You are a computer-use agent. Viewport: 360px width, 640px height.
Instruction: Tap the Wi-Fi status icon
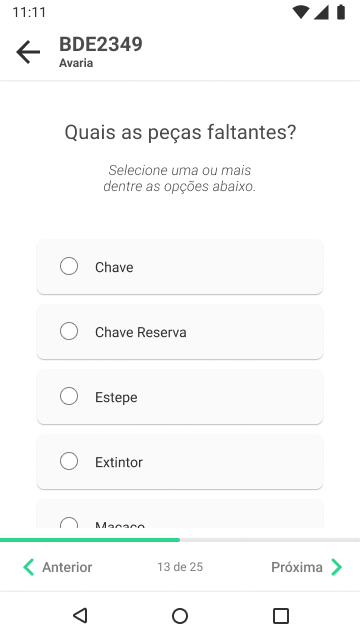[x=301, y=12]
